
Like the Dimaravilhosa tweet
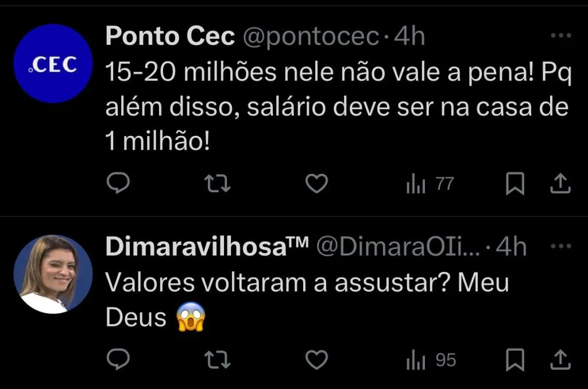coord(315,360)
